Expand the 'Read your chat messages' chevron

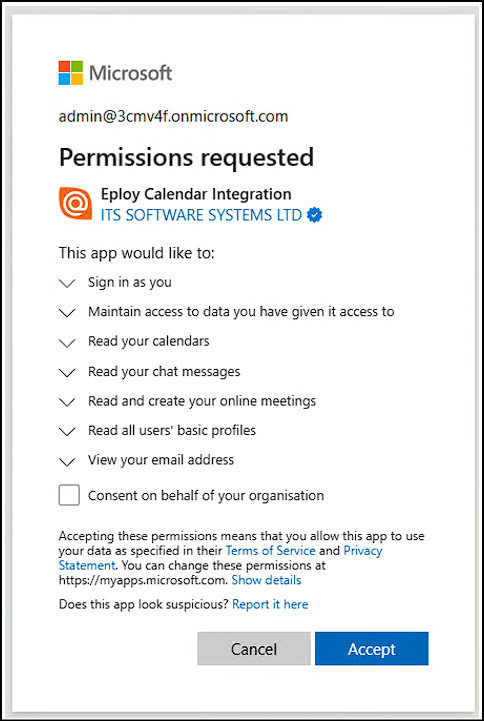pos(68,372)
